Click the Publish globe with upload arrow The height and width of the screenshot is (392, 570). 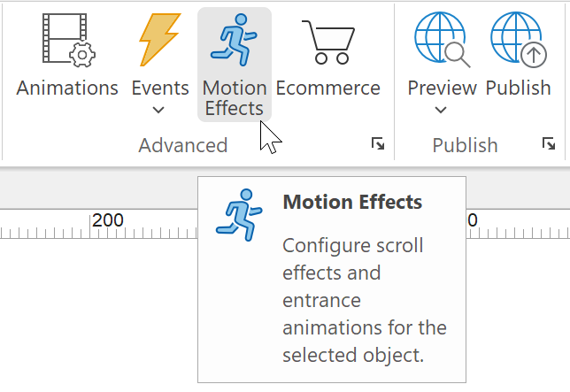click(x=519, y=40)
